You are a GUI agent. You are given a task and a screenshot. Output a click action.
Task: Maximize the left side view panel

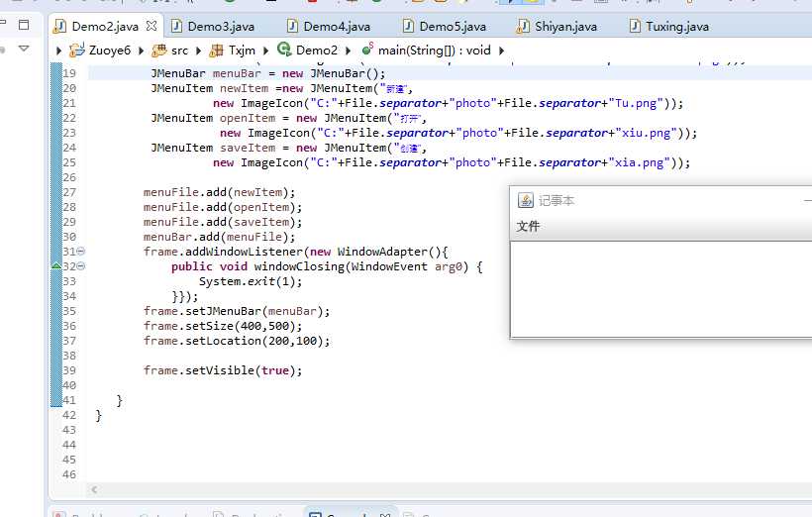point(24,25)
